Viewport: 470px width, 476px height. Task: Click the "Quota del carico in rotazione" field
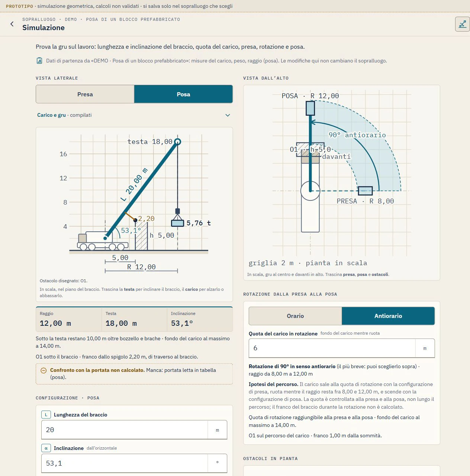tap(342, 348)
